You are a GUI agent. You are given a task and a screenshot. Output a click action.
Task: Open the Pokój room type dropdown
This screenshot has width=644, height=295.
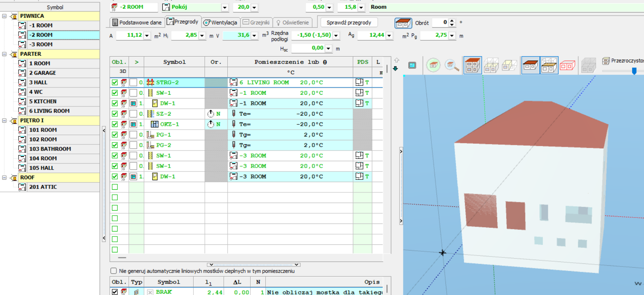coord(225,7)
